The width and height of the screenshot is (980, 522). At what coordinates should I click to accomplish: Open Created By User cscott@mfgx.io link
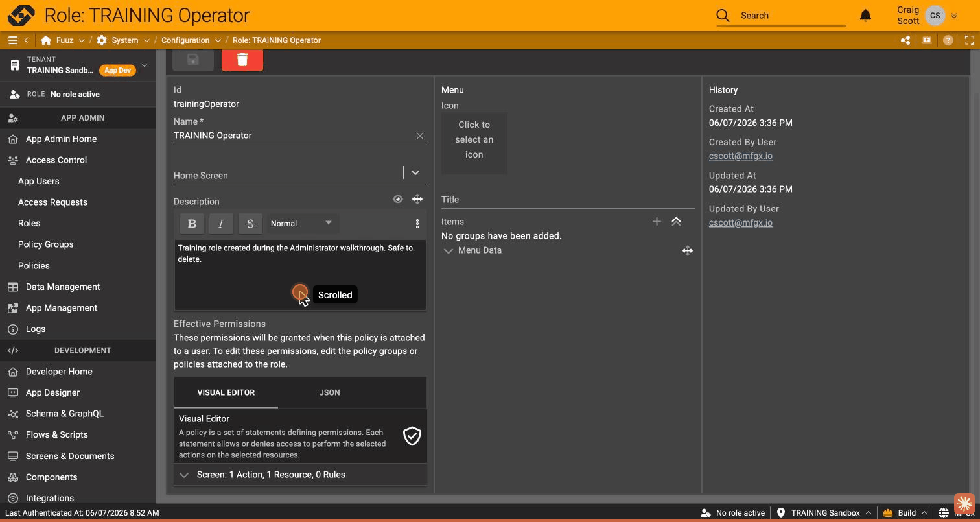[x=741, y=156]
